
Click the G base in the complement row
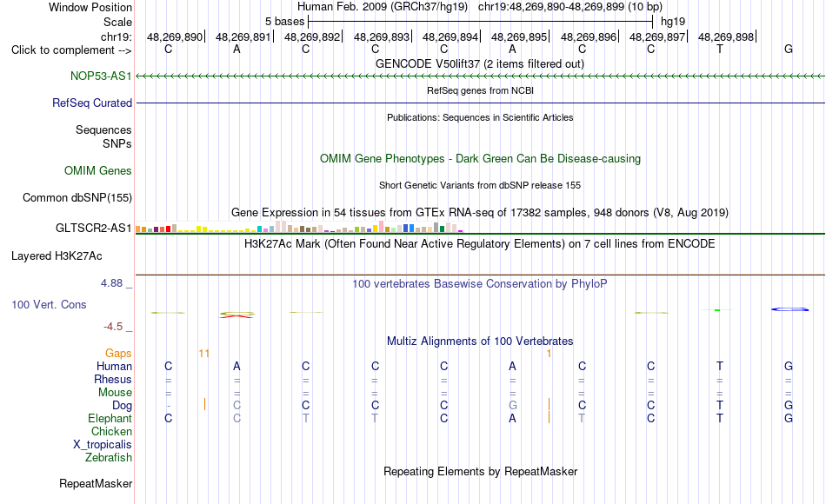point(789,50)
